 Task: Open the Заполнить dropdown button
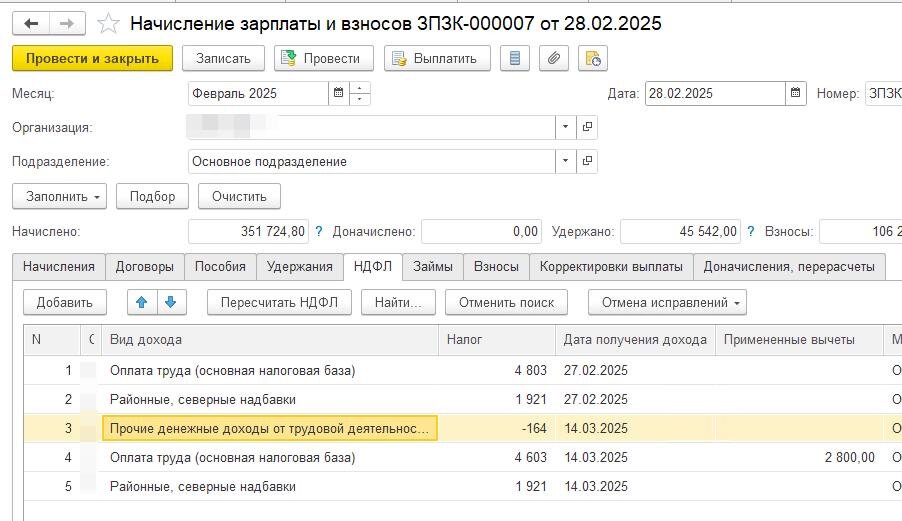pyautogui.click(x=59, y=197)
